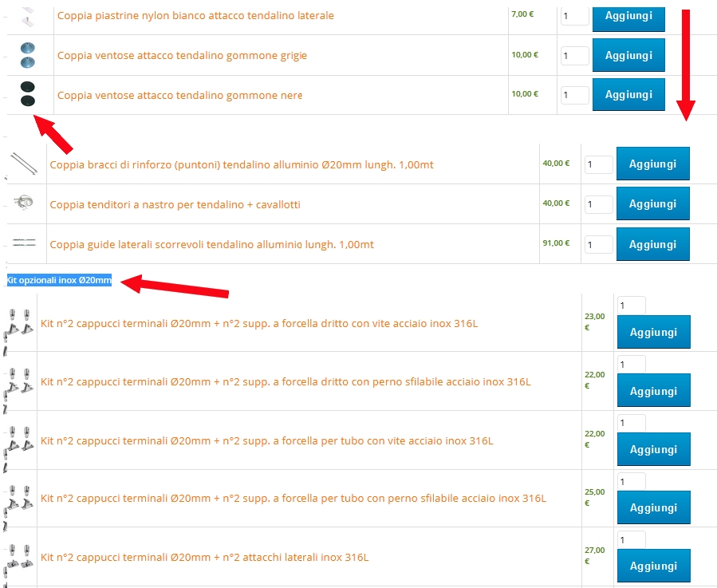View thumbnail for piastrine nylon bianco
The image size is (717, 588).
tap(28, 17)
